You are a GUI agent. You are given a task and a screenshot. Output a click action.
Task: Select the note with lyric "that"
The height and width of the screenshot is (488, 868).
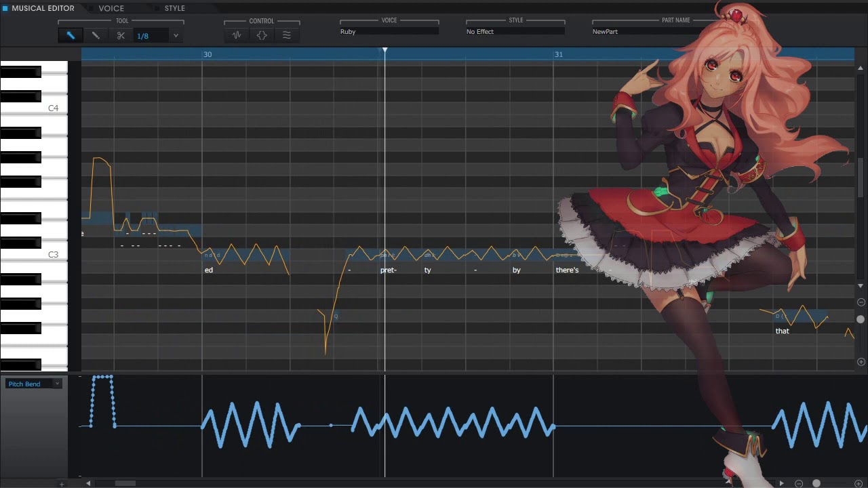click(800, 317)
